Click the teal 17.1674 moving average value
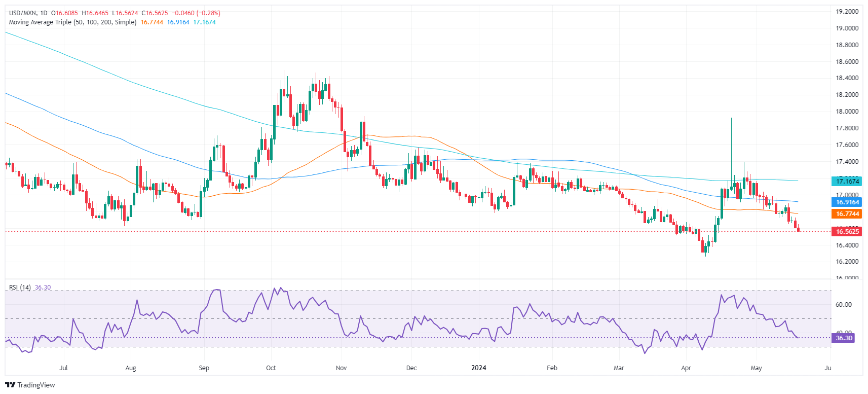 tap(204, 22)
